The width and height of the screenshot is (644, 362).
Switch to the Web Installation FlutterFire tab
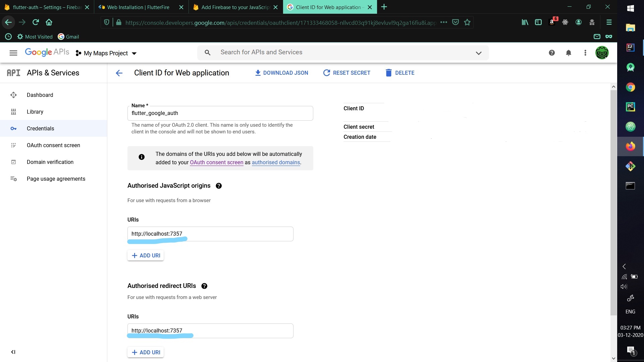pos(138,7)
